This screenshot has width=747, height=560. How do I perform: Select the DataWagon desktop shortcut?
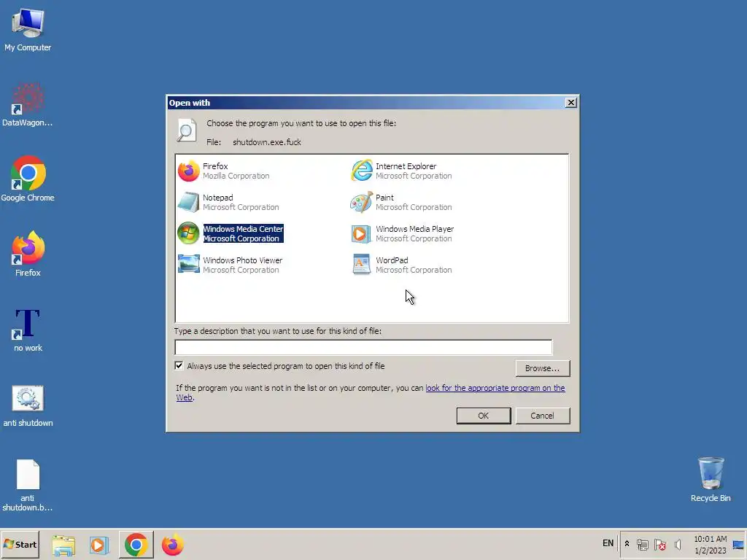click(x=28, y=105)
